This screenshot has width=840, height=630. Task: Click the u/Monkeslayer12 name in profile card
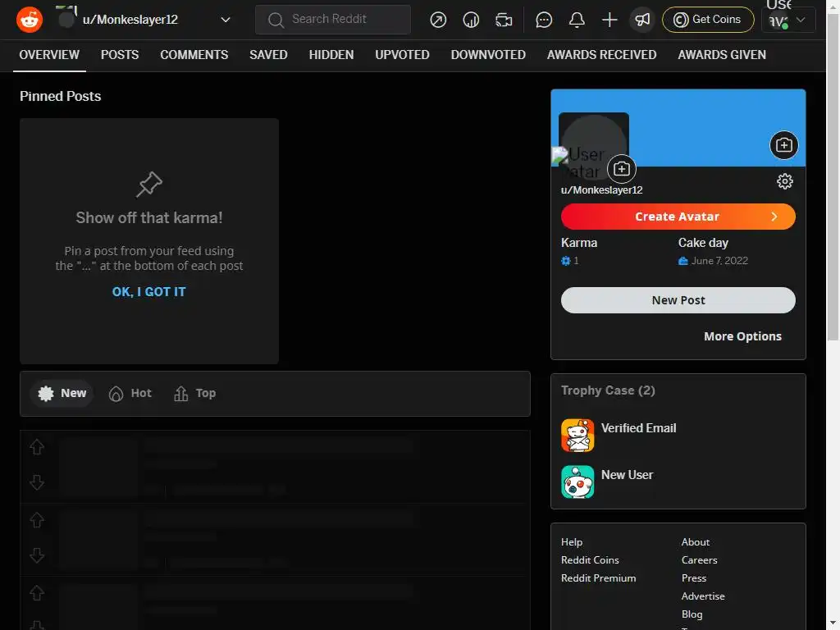[601, 190]
